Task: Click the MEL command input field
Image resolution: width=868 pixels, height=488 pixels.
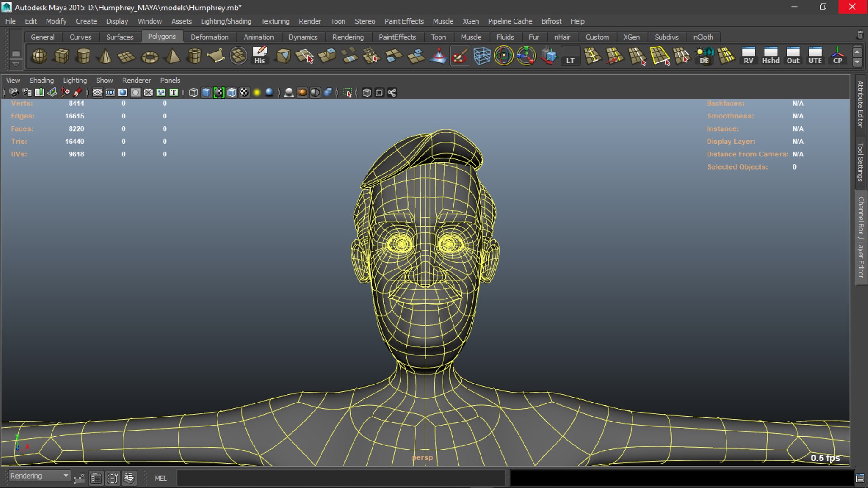Action: [x=341, y=478]
